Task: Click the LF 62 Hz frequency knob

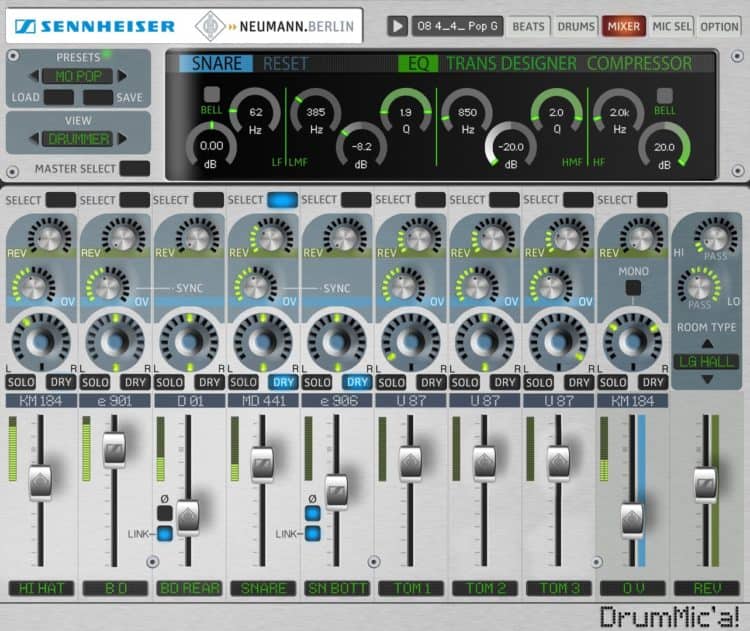Action: pyautogui.click(x=255, y=112)
